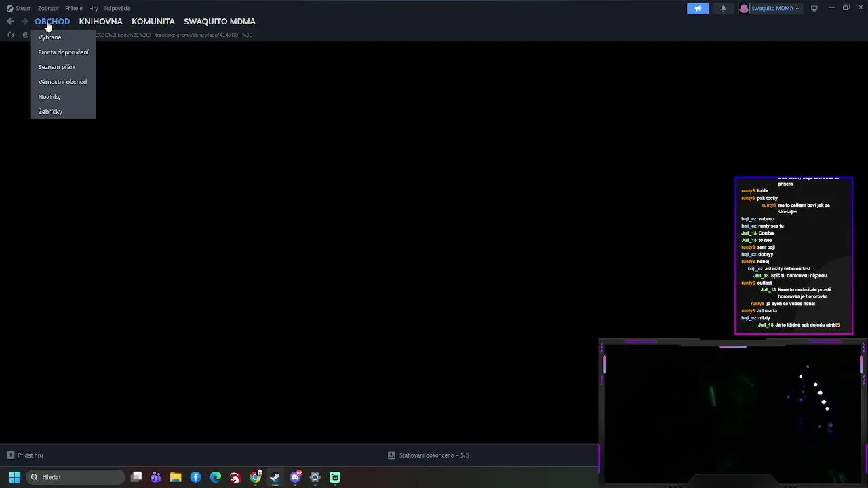Open the Přátelé menu
The image size is (868, 488).
pyautogui.click(x=74, y=8)
